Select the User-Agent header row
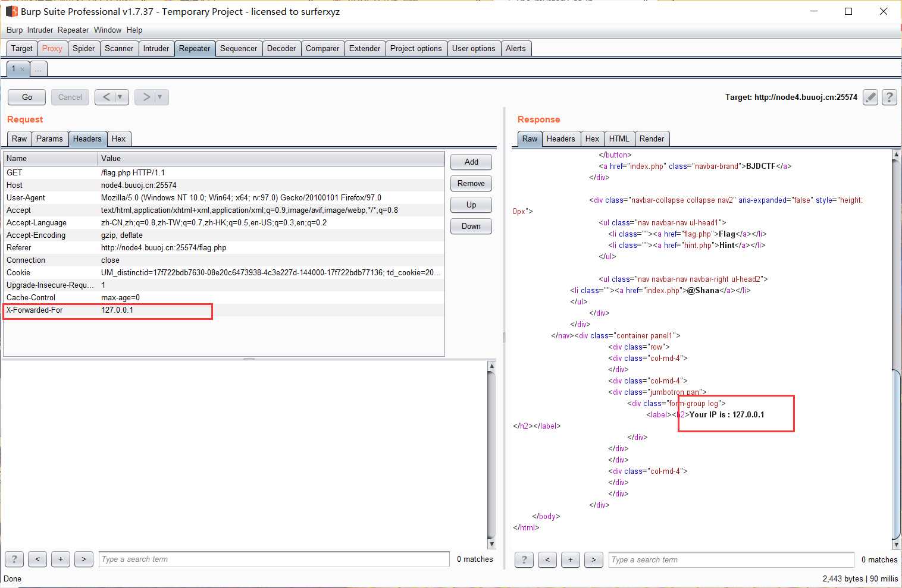The width and height of the screenshot is (902, 588). (224, 197)
